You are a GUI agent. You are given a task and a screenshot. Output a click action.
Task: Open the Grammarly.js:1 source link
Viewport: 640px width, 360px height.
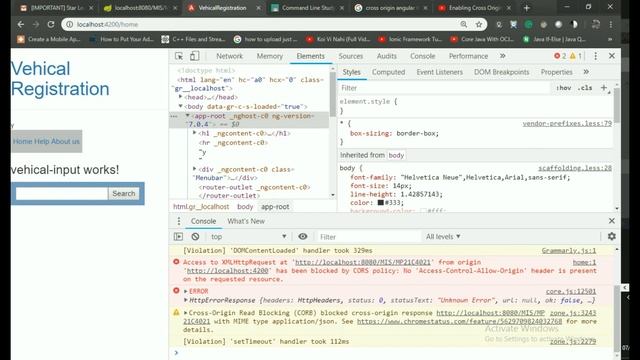tap(569, 251)
